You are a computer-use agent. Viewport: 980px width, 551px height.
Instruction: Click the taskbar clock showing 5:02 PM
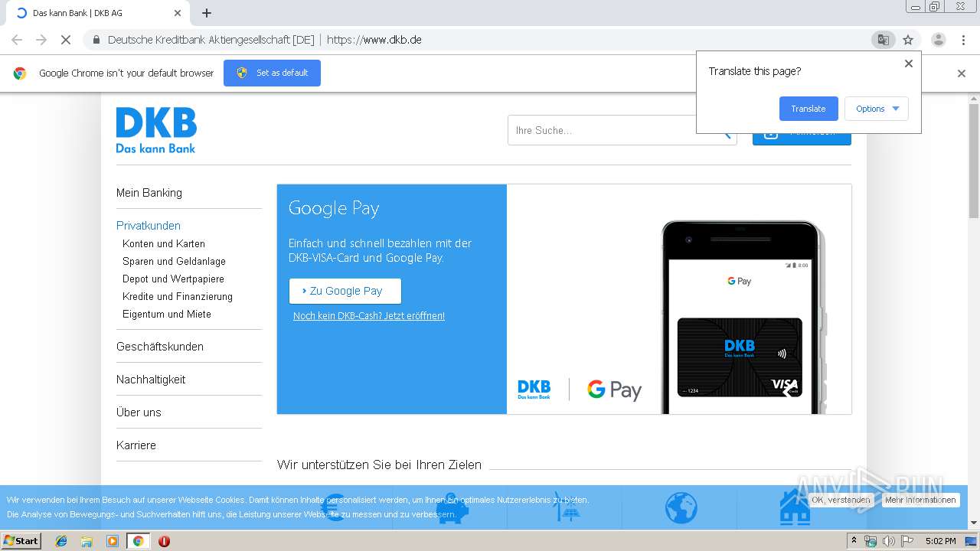point(941,541)
